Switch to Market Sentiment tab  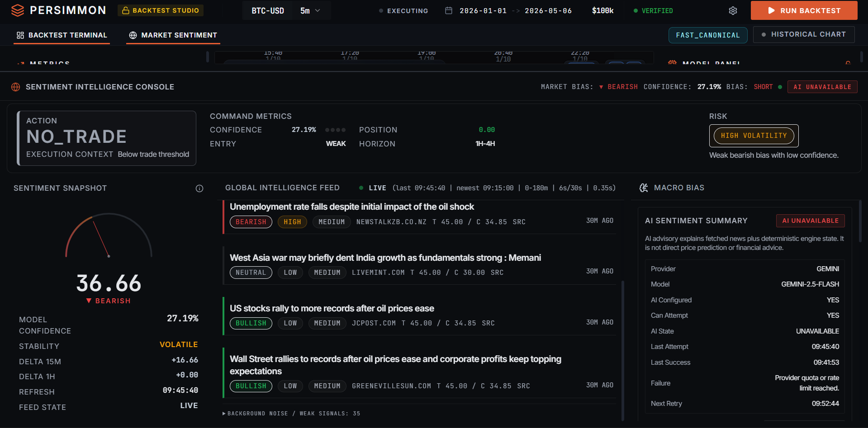tap(173, 35)
